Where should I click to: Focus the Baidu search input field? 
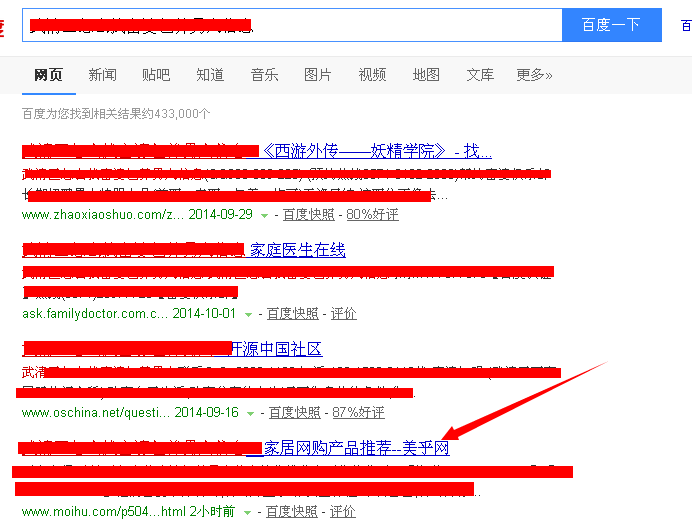tap(292, 25)
